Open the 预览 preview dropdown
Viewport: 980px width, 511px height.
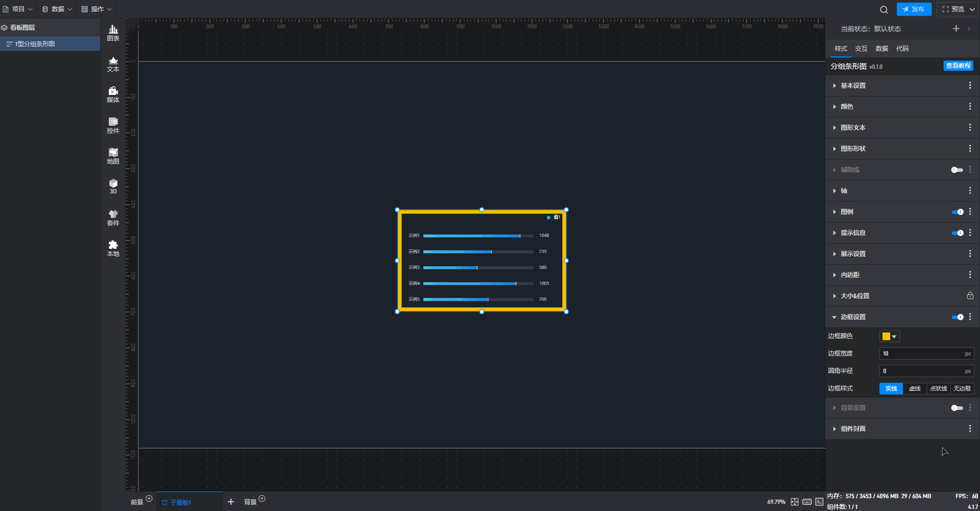pos(957,9)
